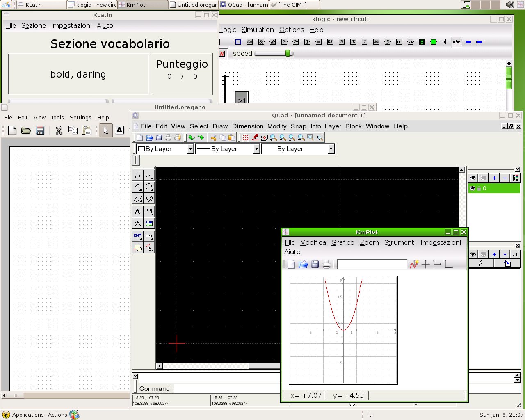Switch to the KLatin taskbar entry
The width and height of the screenshot is (525, 420).
[x=41, y=5]
